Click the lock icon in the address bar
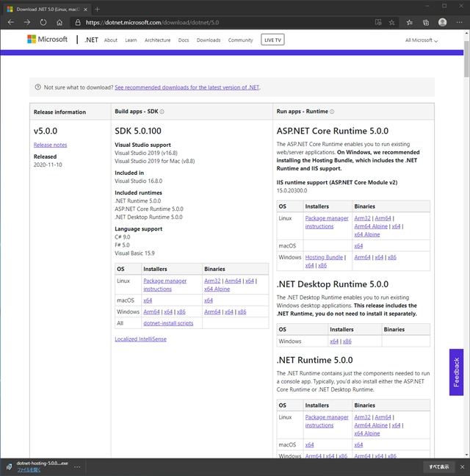This screenshot has height=476, width=470. [78, 22]
